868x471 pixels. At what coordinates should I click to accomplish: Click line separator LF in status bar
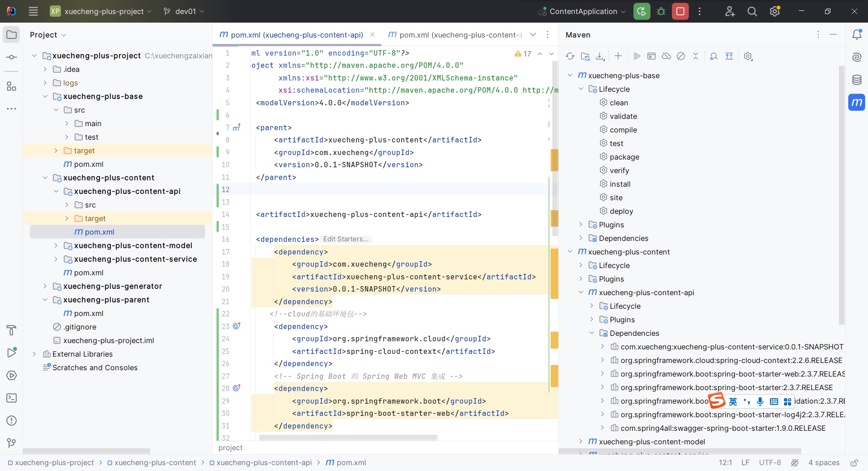pyautogui.click(x=745, y=462)
